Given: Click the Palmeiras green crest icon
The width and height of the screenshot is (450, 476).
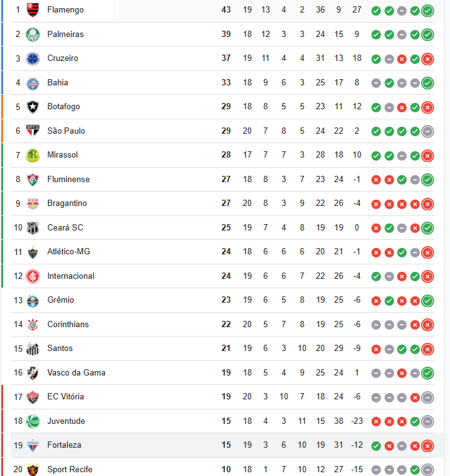Looking at the screenshot, I should (33, 35).
